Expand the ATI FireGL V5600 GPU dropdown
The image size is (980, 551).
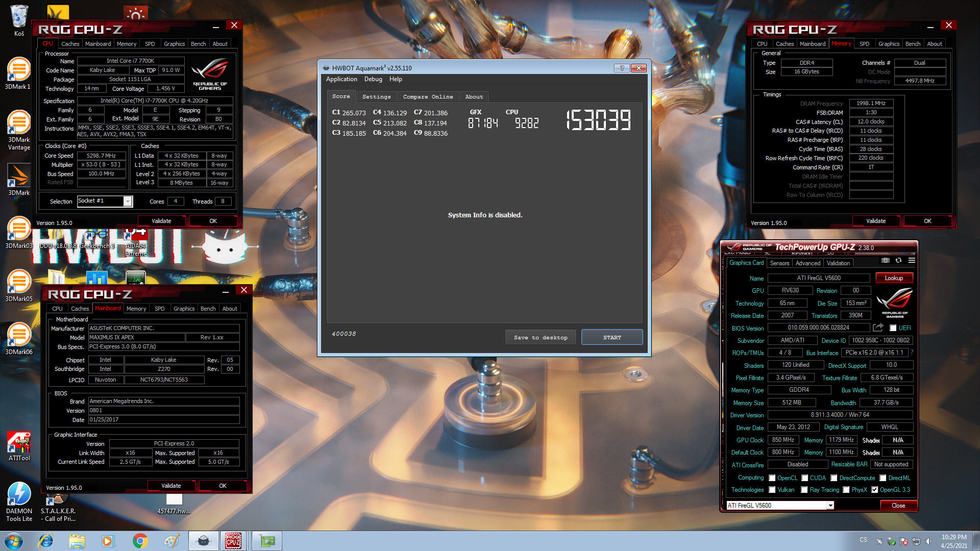[x=830, y=505]
